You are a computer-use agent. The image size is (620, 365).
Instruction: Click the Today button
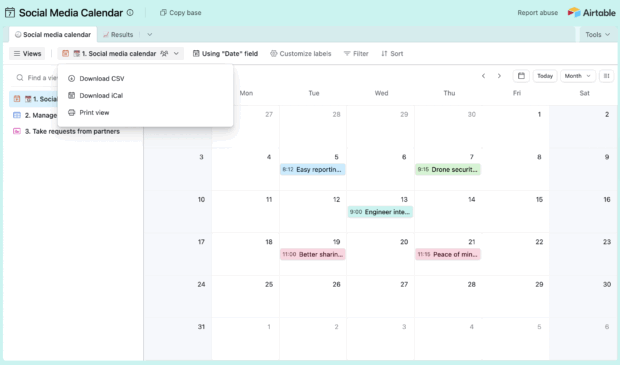545,76
